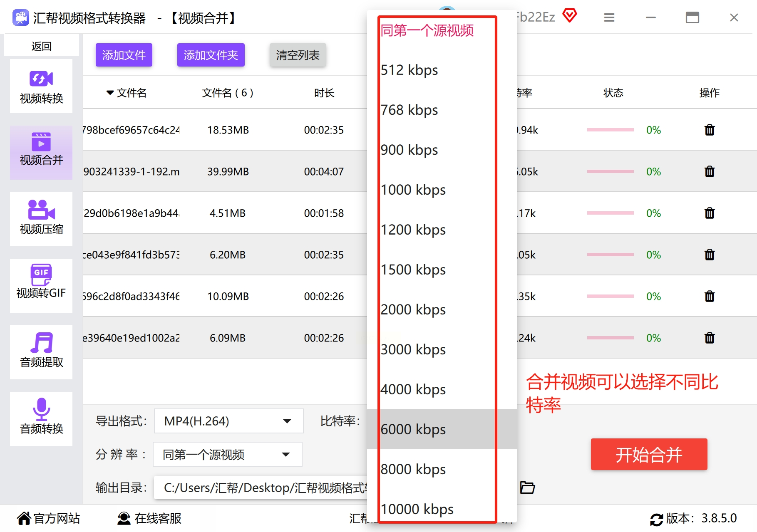757x532 pixels.
Task: Expand the 分辨率 同第一个源视频 dropdown
Action: coord(228,454)
